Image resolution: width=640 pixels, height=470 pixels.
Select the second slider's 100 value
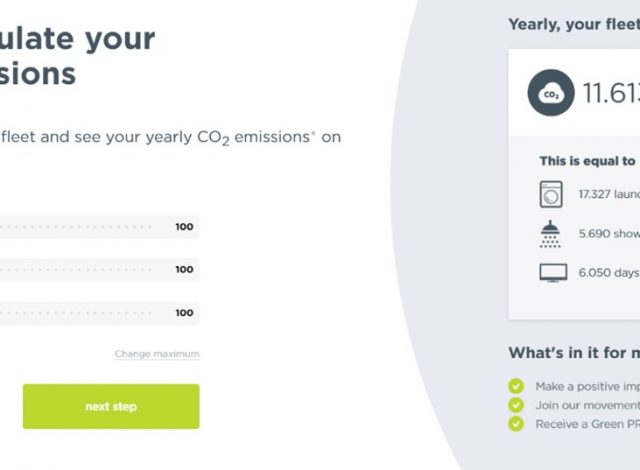coord(184,270)
